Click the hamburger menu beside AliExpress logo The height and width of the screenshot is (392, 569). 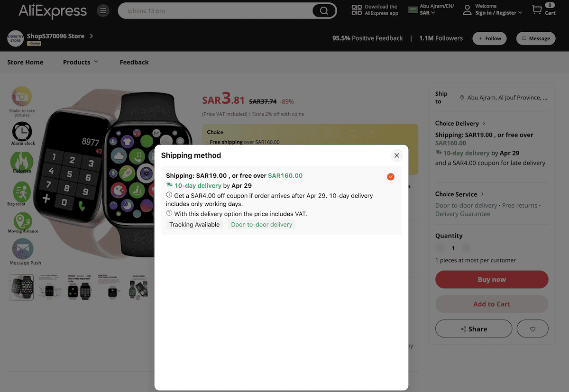coord(103,10)
